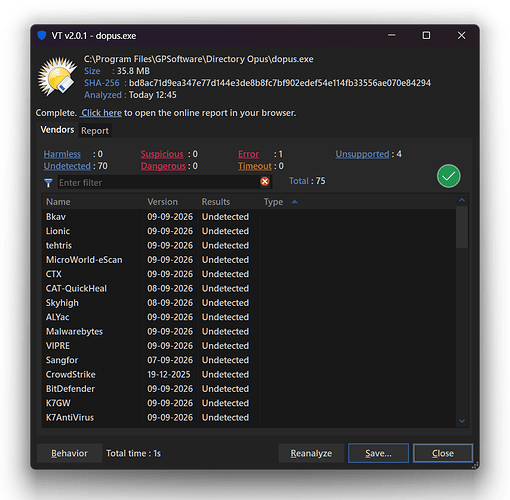Clear the filter with the red X icon
Screen dimensions: 510x500
tap(265, 182)
